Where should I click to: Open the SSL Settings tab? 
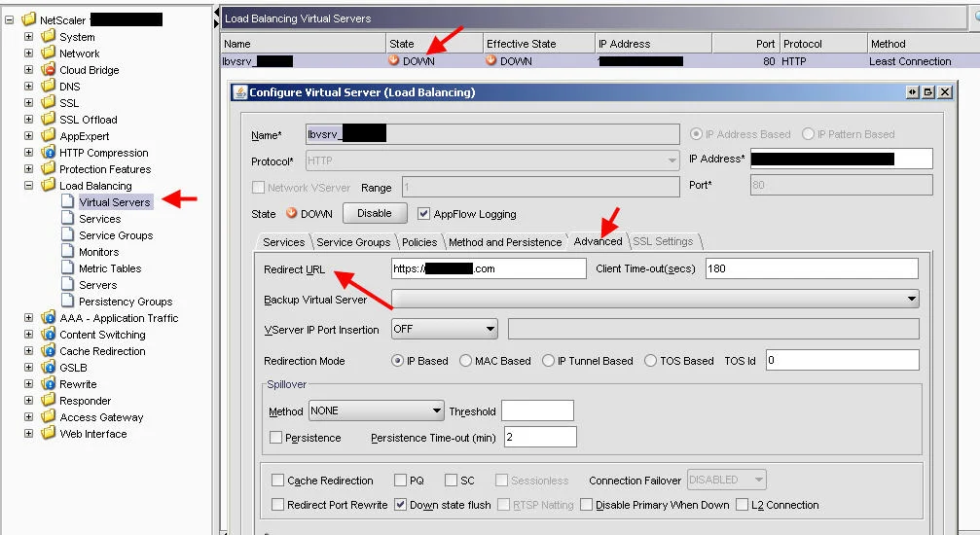(663, 241)
